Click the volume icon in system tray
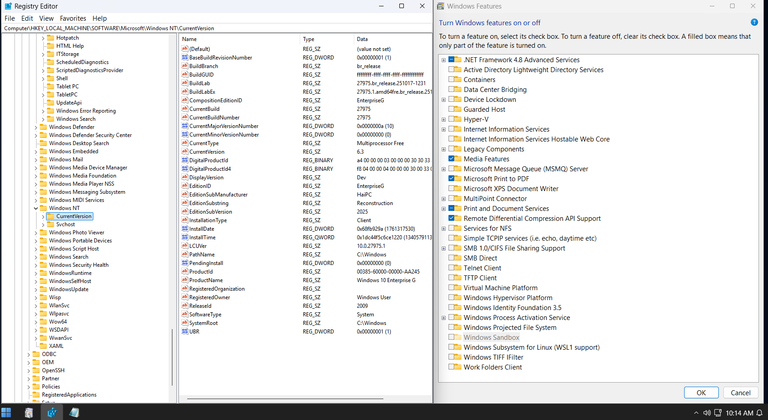 [x=707, y=413]
